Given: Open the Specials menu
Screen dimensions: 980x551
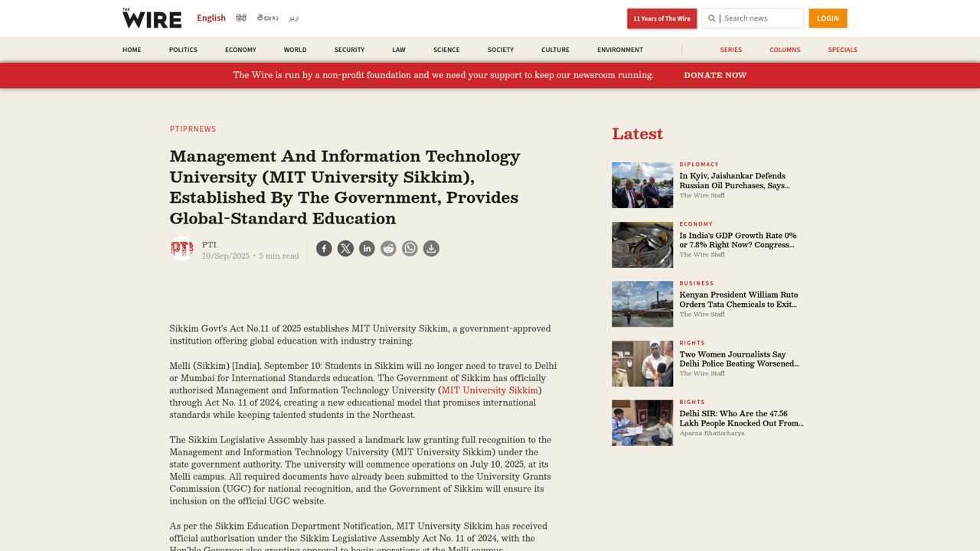Looking at the screenshot, I should coord(842,50).
